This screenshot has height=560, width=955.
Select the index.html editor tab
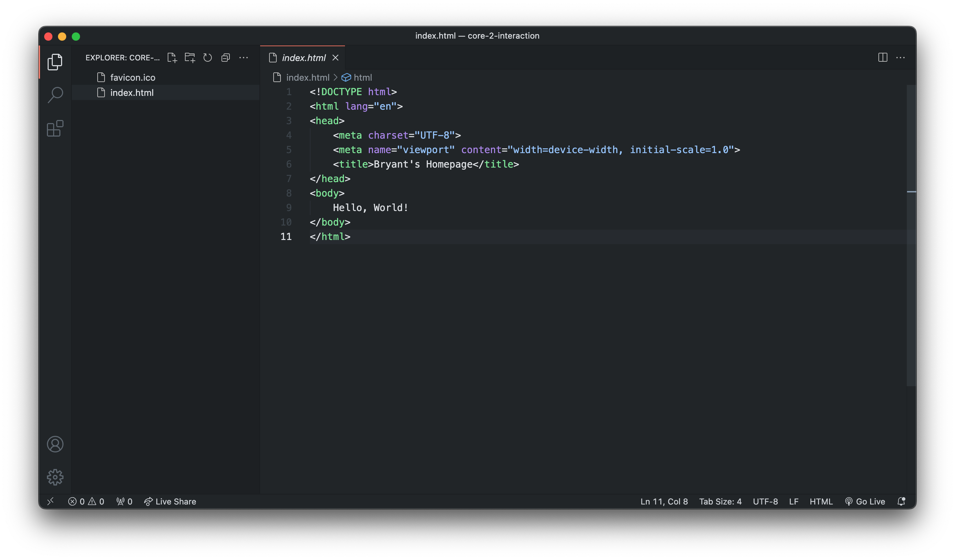point(303,58)
